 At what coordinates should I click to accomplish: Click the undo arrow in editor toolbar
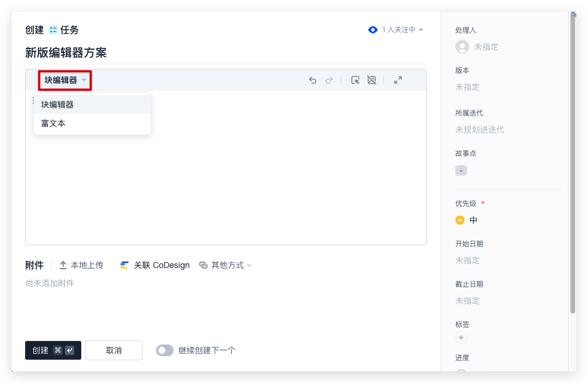pyautogui.click(x=313, y=80)
